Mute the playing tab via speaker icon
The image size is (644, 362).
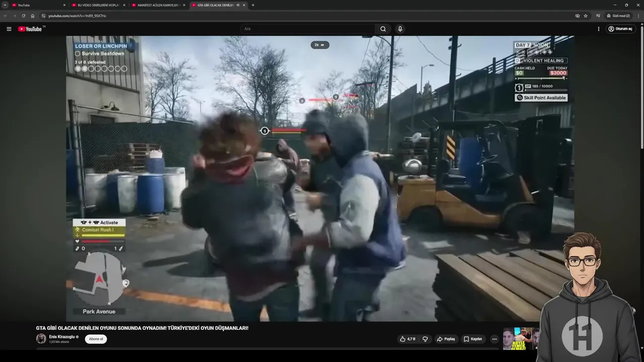[x=238, y=5]
